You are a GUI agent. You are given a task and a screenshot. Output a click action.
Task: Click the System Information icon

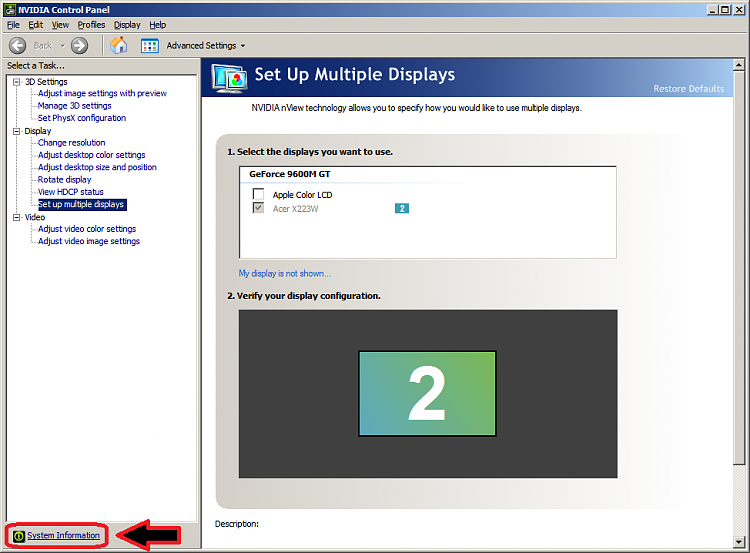(x=19, y=536)
